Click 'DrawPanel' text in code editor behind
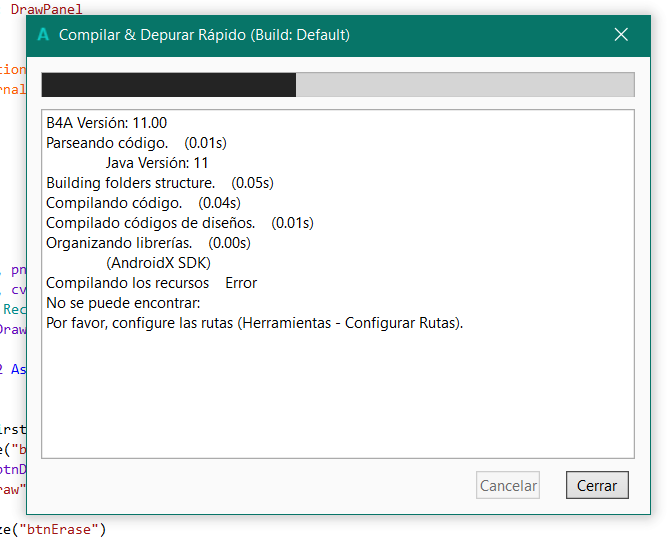This screenshot has width=671, height=539. coord(46,9)
